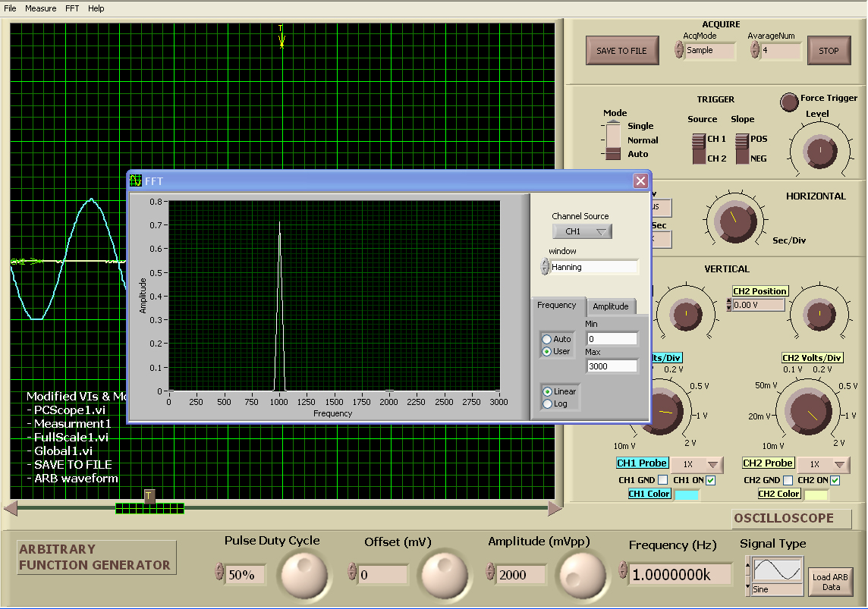868x609 pixels.
Task: Open the Channel Source CH1 dropdown
Action: [x=582, y=231]
